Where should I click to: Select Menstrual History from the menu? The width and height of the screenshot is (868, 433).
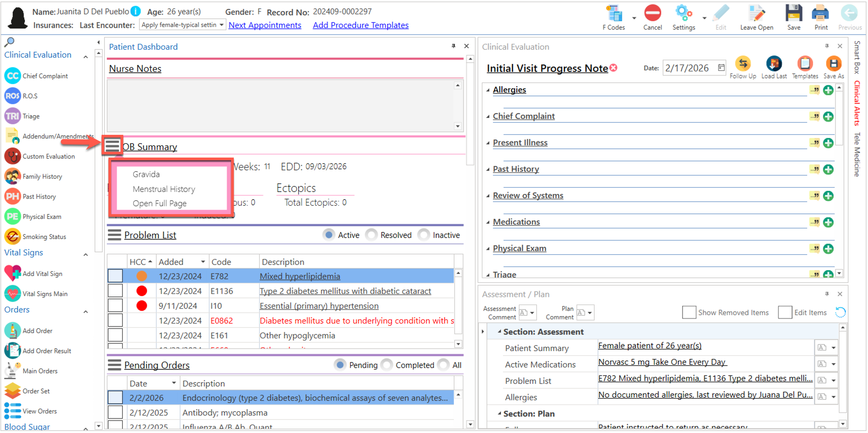pyautogui.click(x=164, y=189)
